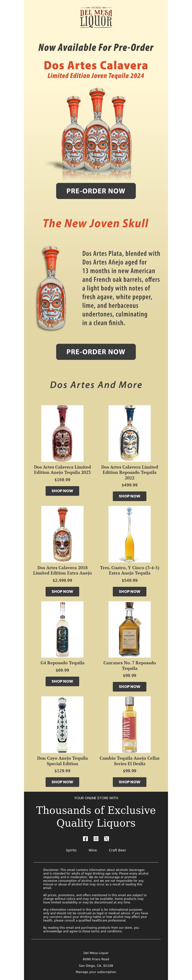Click the PRE-ORDER NOW button below Joven Skull description
This screenshot has height=980, width=192.
pos(96,352)
